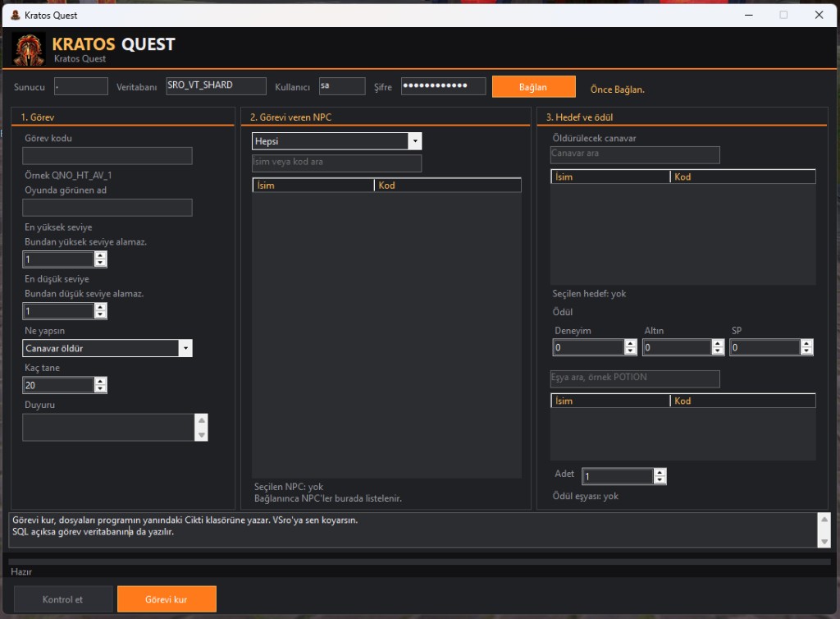Click the Kratos Quest logo icon
Viewport: 840px width, 619px height.
(x=29, y=49)
